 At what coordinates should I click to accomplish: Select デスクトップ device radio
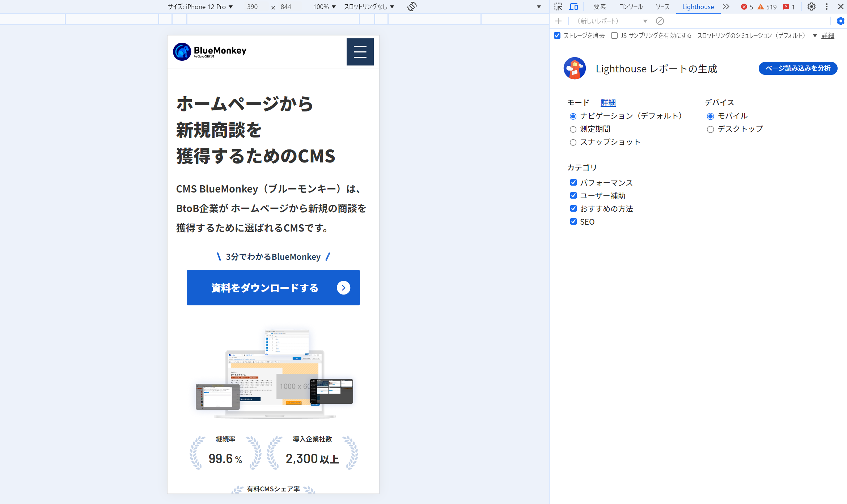point(710,129)
